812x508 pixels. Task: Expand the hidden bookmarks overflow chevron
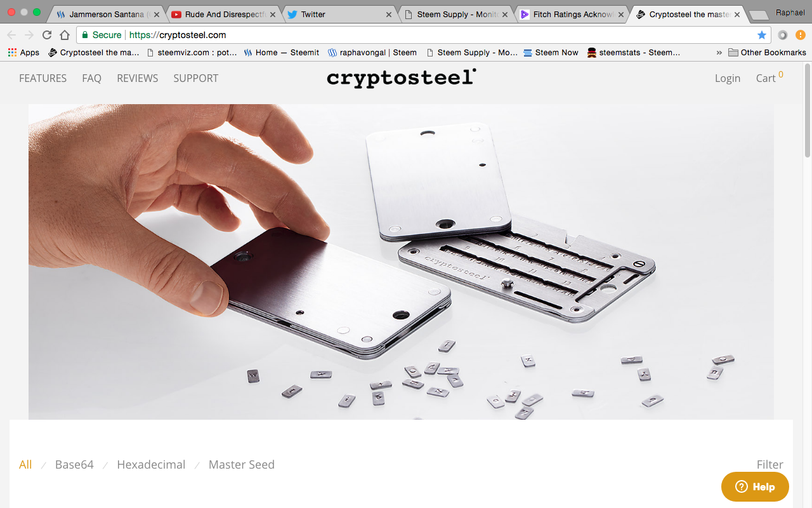[x=719, y=53]
